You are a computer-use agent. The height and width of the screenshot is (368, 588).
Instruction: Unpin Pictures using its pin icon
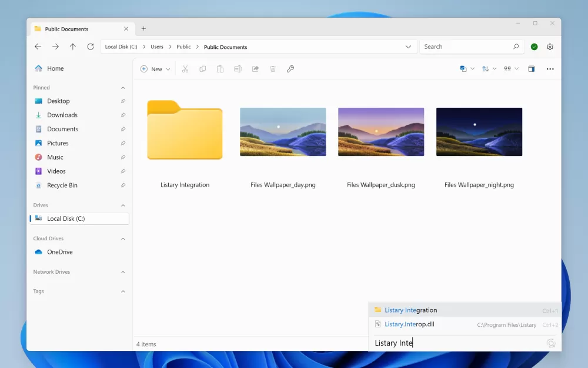pos(123,143)
